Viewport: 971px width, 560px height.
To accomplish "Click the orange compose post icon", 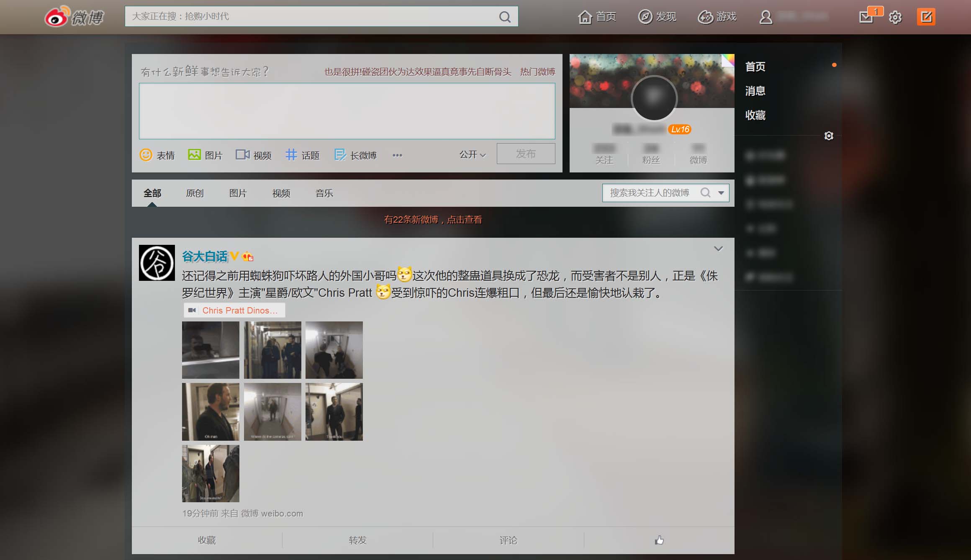I will [926, 17].
